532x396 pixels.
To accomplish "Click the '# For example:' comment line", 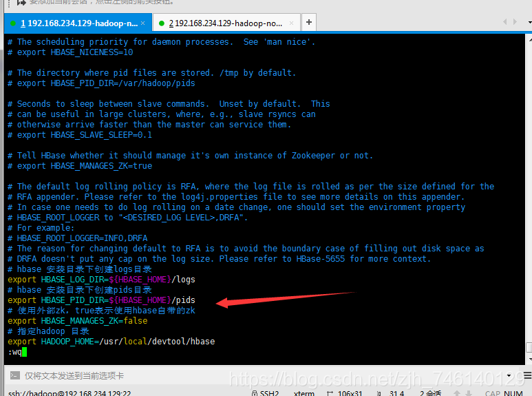I will (x=41, y=228).
